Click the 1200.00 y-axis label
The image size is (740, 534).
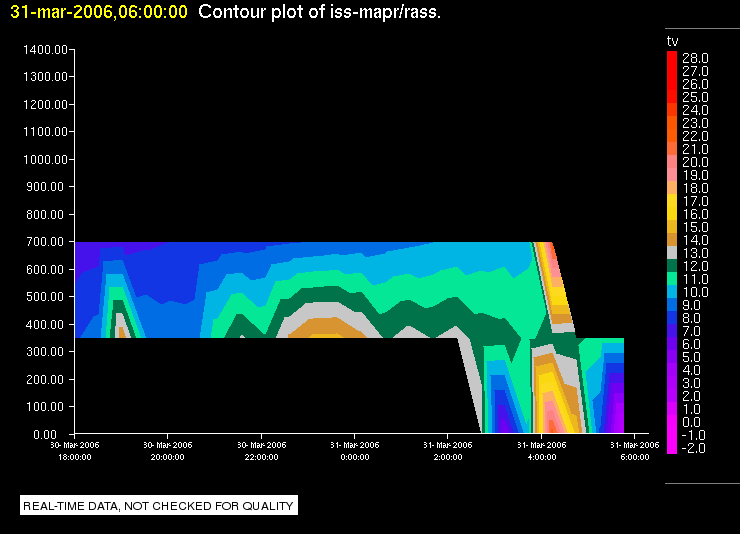point(45,104)
